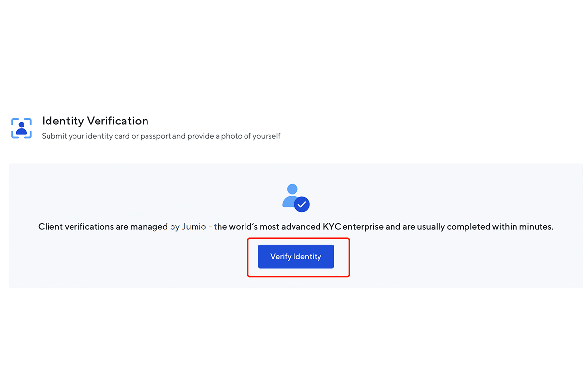Click the face-scan Identity Verification icon
588x392 pixels.
pyautogui.click(x=22, y=128)
